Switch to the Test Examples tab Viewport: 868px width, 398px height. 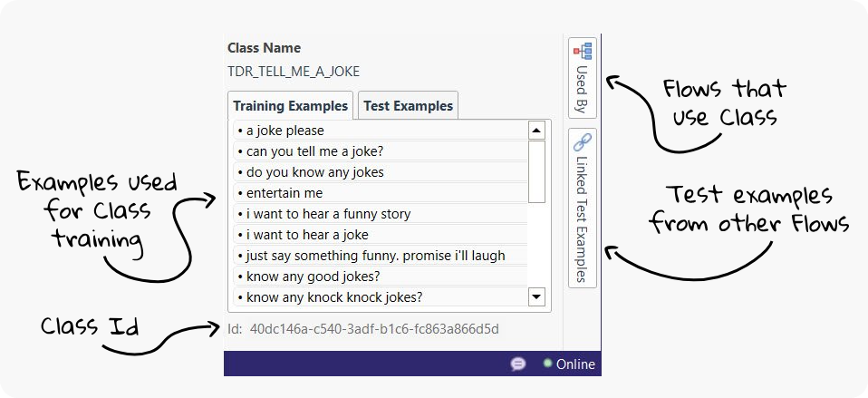408,106
